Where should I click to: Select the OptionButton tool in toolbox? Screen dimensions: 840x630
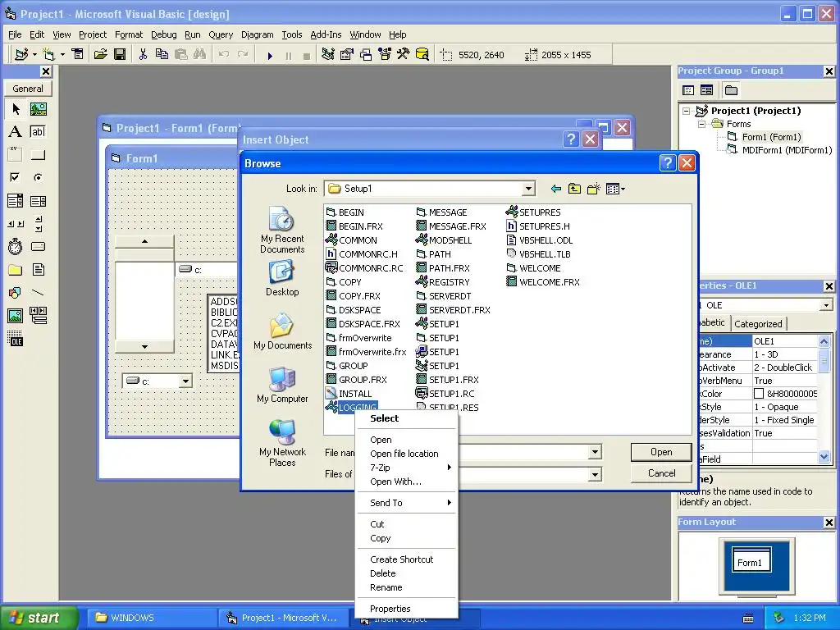38,177
